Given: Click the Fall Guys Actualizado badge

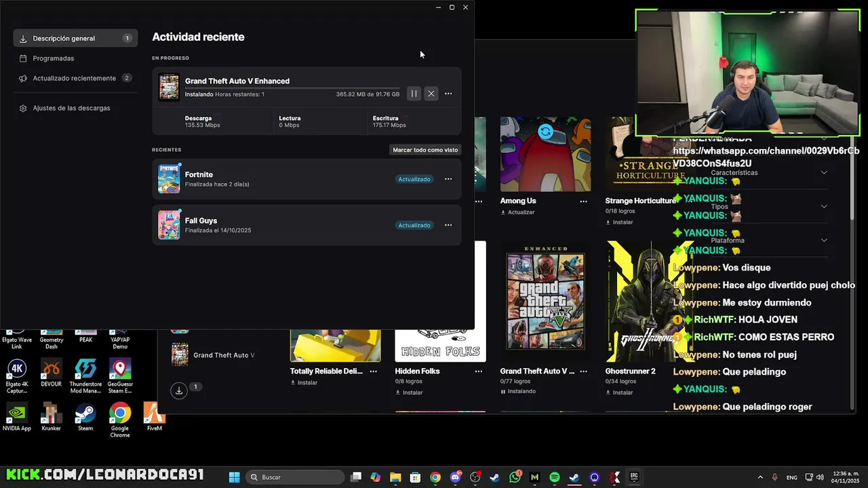Looking at the screenshot, I should pyautogui.click(x=414, y=225).
